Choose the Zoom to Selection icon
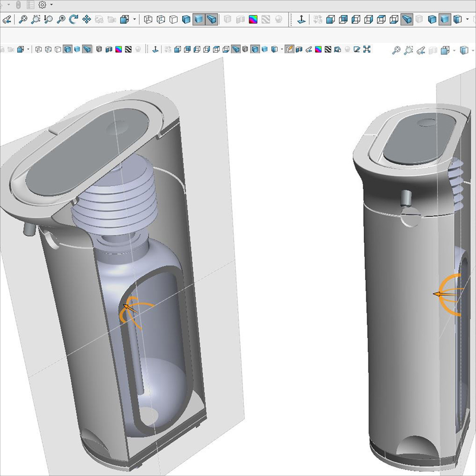The width and height of the screenshot is (476, 476). pos(61,19)
